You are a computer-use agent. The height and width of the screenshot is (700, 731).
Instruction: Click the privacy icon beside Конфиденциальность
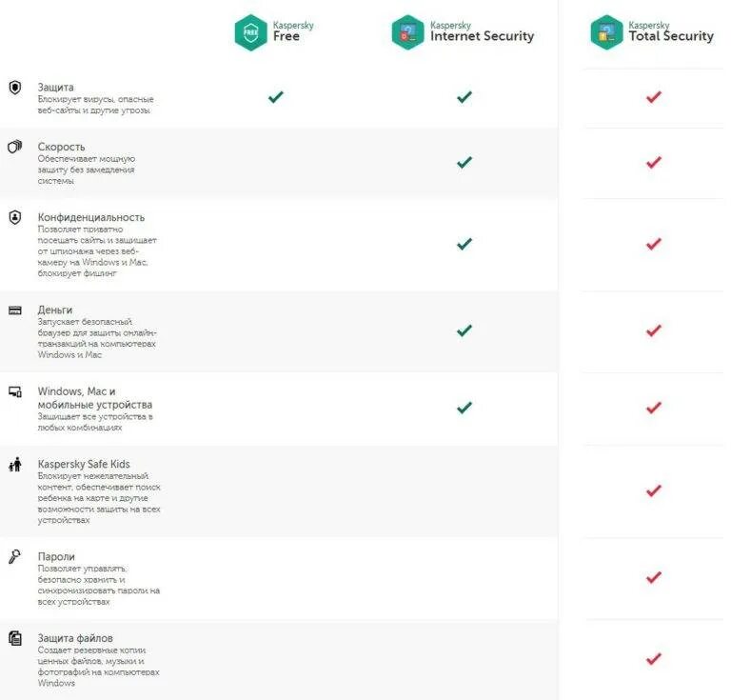coord(14,217)
